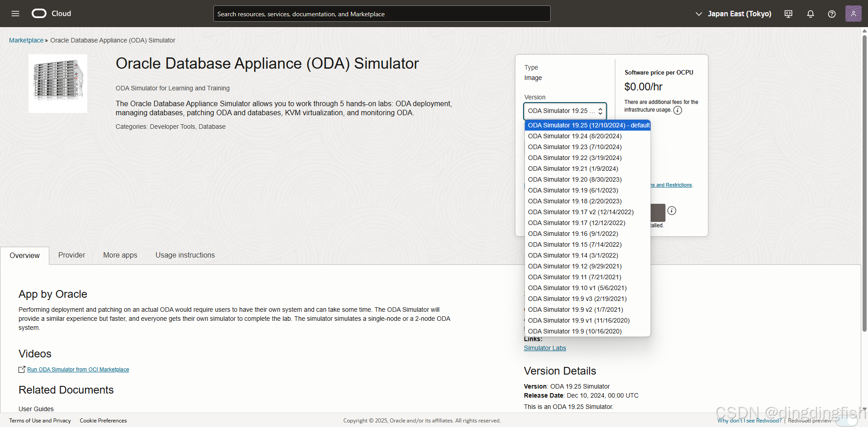Open the Usage instructions tab

pos(185,255)
